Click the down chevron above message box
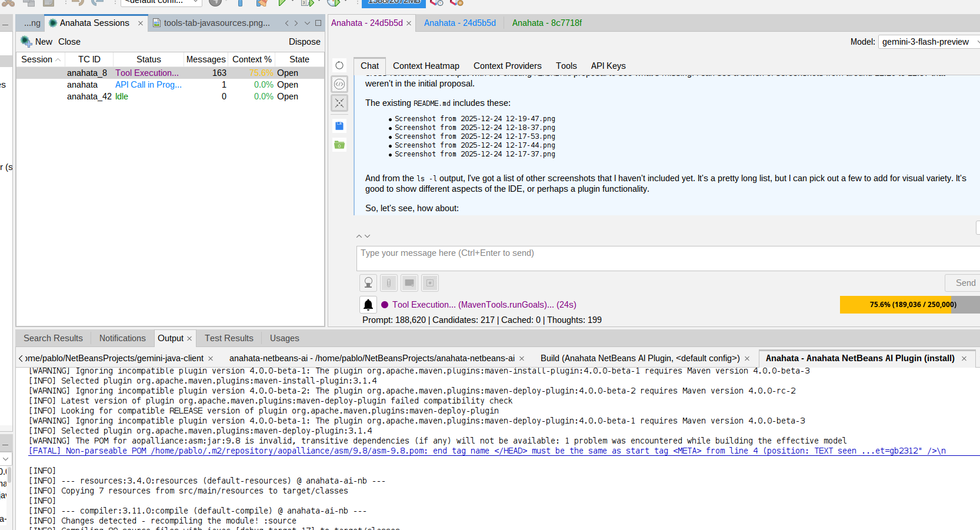The image size is (980, 530). pyautogui.click(x=368, y=236)
